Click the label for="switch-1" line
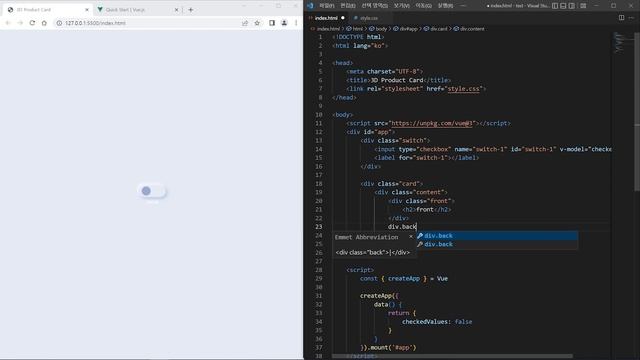The image size is (640, 360). [427, 158]
